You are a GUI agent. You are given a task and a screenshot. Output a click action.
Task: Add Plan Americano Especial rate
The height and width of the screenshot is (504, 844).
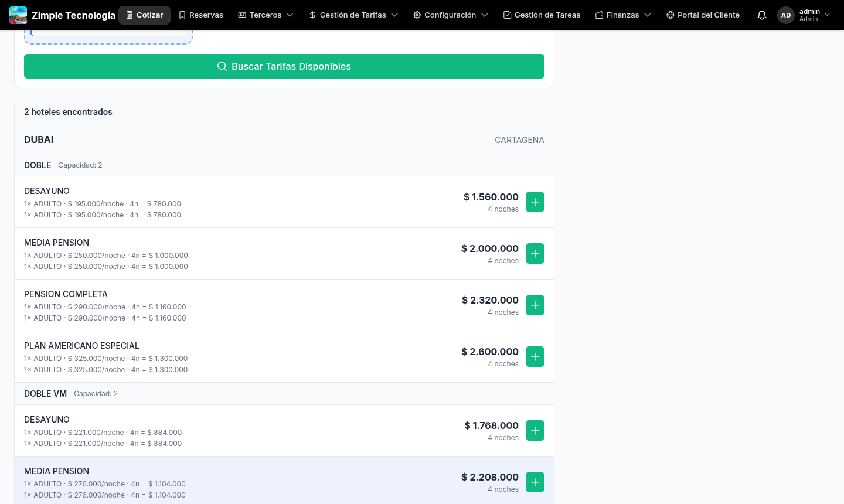point(535,357)
